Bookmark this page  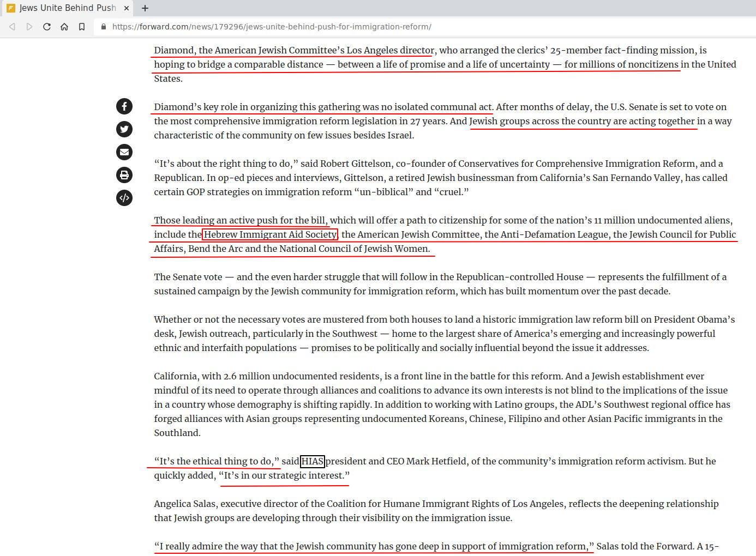click(x=82, y=27)
